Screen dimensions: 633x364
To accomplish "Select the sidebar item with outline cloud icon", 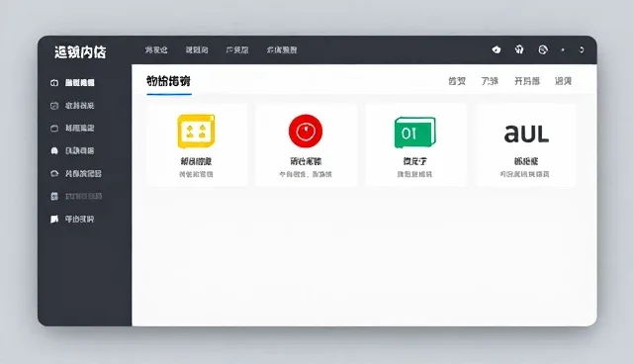I will click(x=75, y=173).
